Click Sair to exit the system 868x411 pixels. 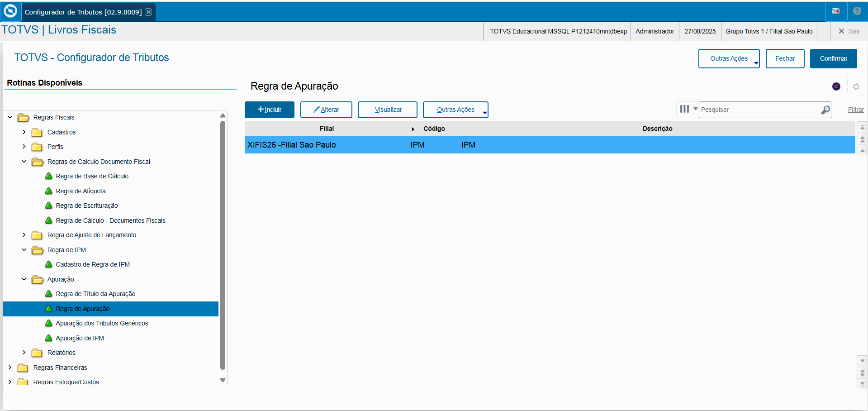pyautogui.click(x=849, y=31)
